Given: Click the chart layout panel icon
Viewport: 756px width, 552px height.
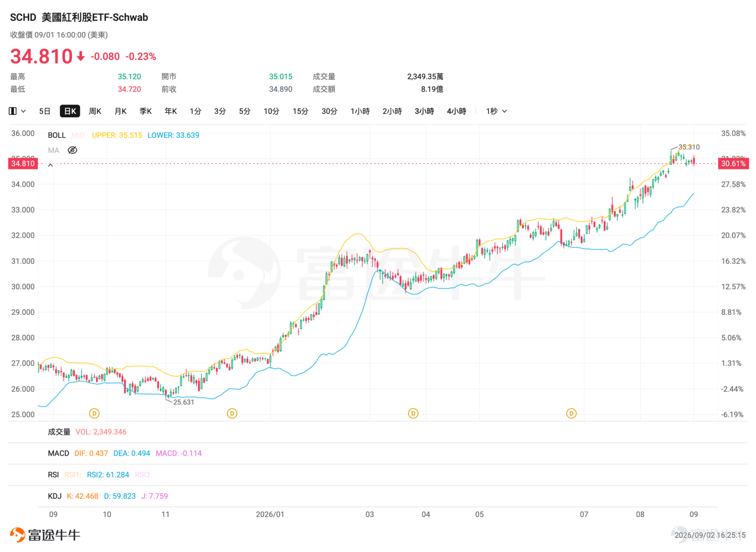Looking at the screenshot, I should click(x=13, y=111).
